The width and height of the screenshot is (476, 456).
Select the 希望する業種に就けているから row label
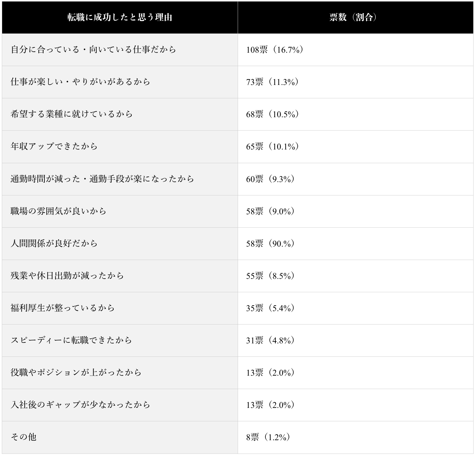point(72,114)
